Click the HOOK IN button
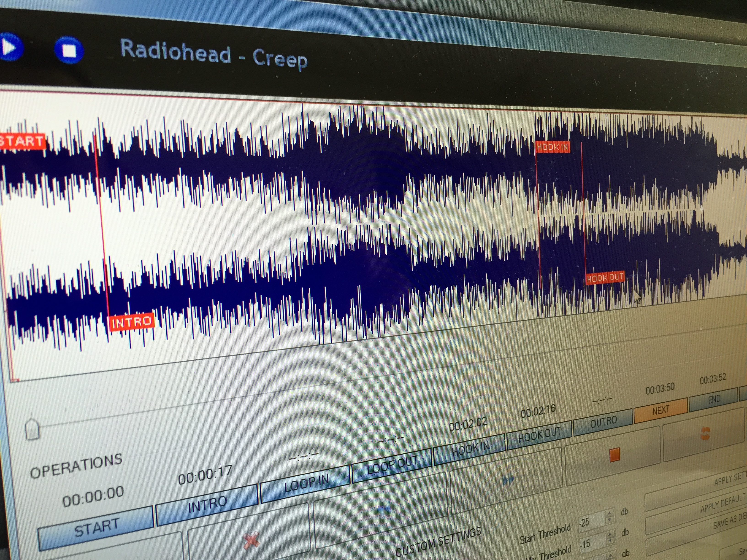This screenshot has height=560, width=747. point(470,449)
